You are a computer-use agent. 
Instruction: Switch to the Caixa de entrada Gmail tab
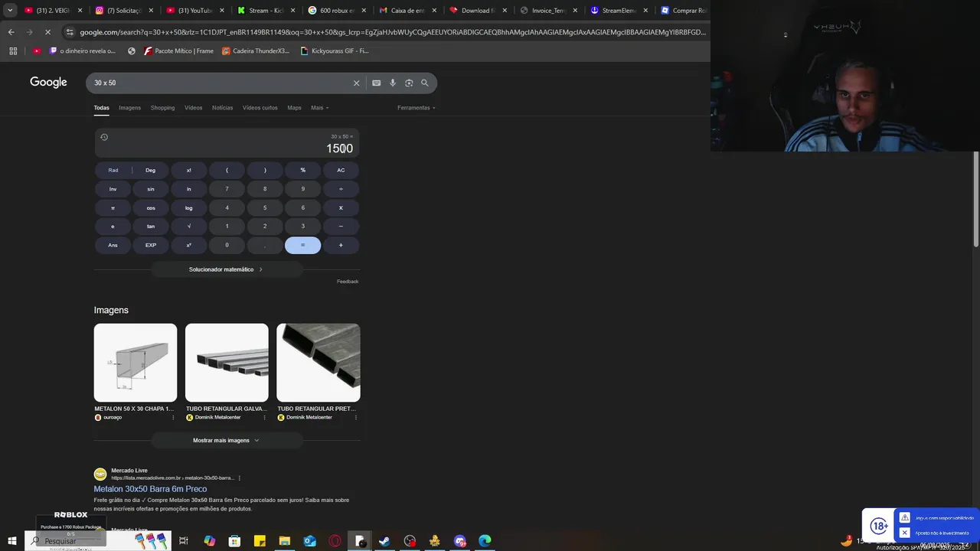[407, 11]
